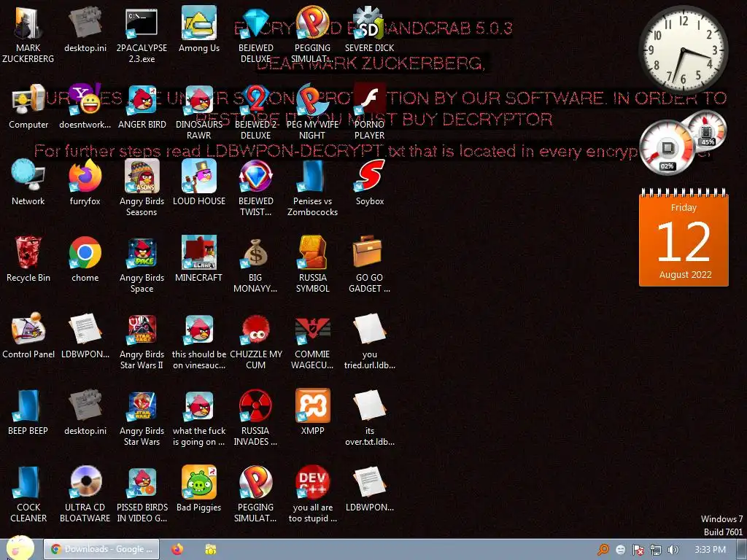The height and width of the screenshot is (560, 747).
Task: Open the volume speaker tray icon
Action: [673, 550]
